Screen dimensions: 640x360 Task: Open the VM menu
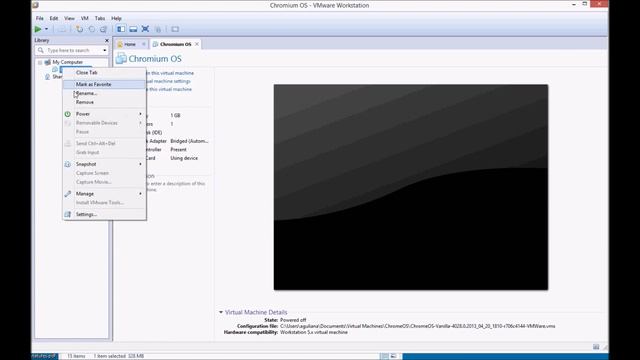coord(84,18)
